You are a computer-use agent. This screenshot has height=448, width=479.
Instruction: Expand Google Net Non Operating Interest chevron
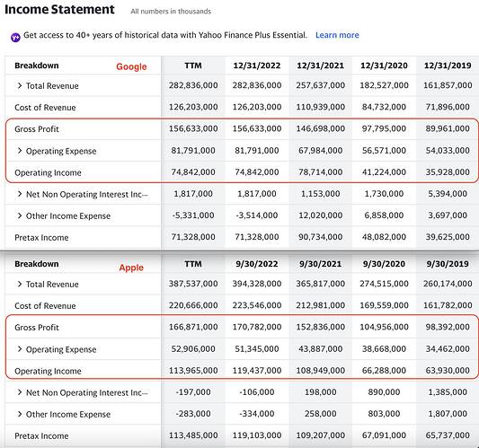(20, 194)
